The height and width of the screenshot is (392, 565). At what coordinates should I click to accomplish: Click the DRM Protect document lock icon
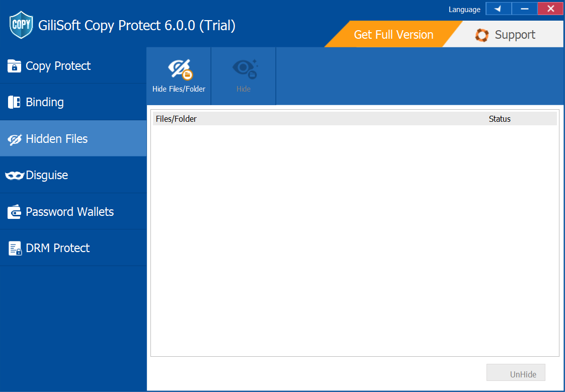click(15, 248)
